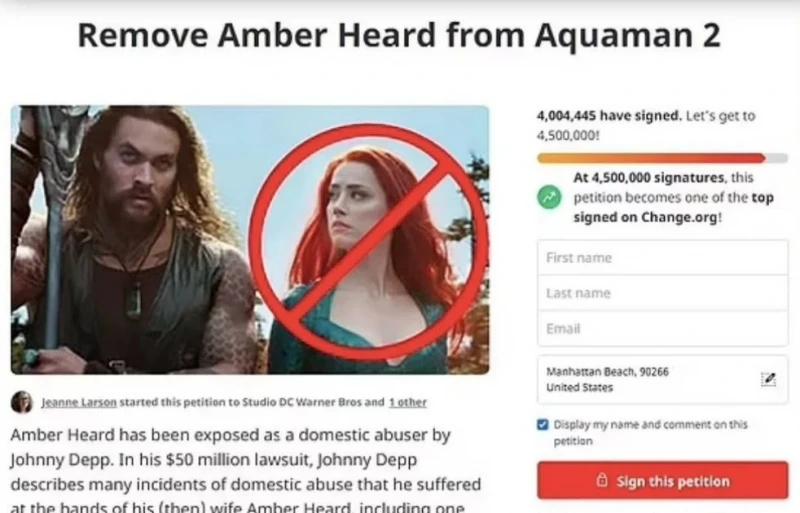800x513 pixels.
Task: Sign this petition button
Action: tap(662, 480)
